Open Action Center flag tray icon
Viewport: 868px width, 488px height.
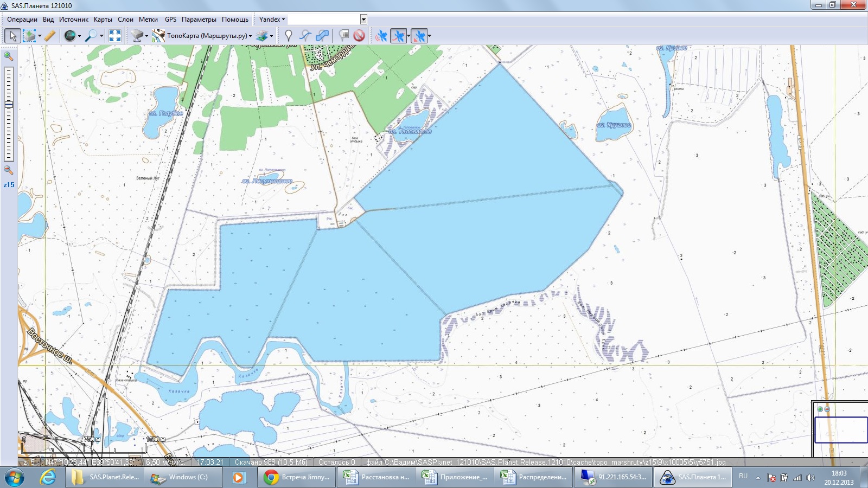tap(771, 478)
